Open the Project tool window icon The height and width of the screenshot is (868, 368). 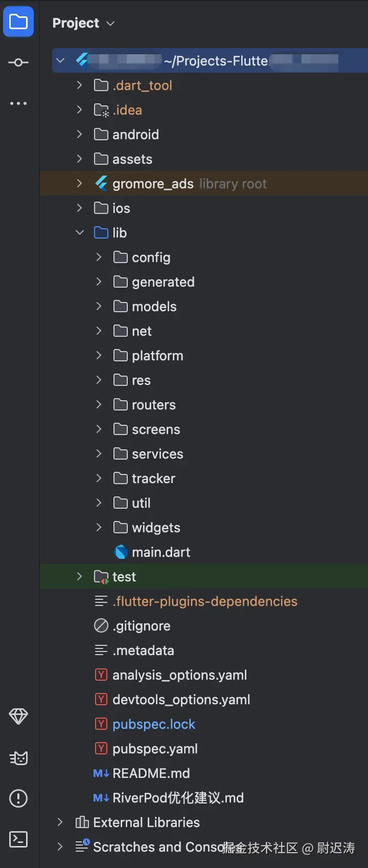pos(18,22)
